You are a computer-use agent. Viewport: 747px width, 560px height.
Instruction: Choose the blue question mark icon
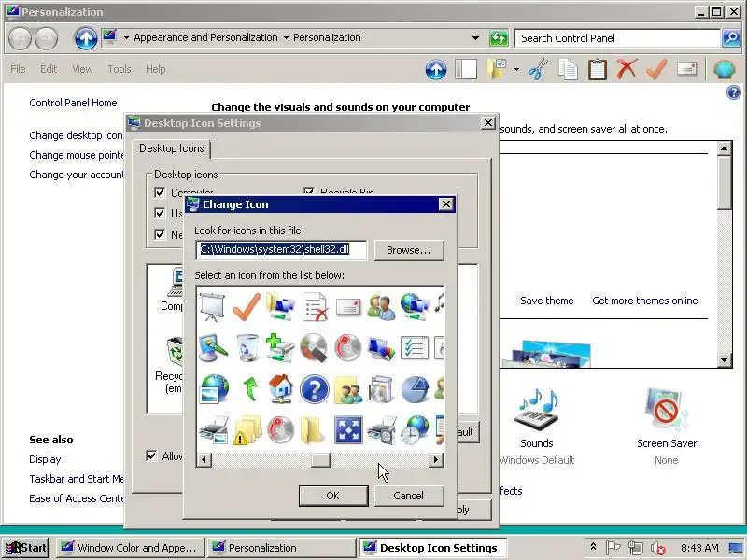315,389
